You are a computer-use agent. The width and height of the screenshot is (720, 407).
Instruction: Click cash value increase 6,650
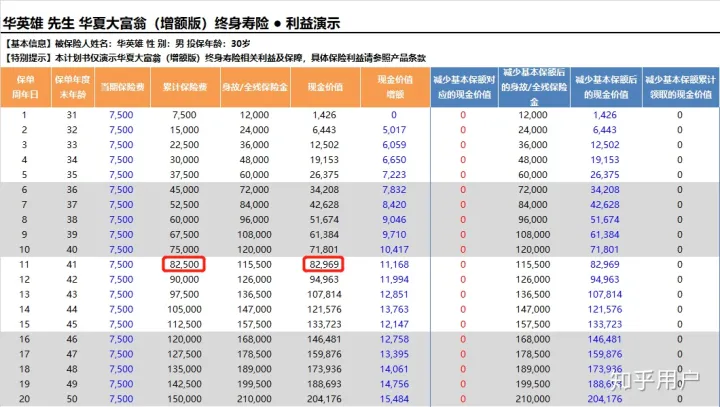point(394,160)
